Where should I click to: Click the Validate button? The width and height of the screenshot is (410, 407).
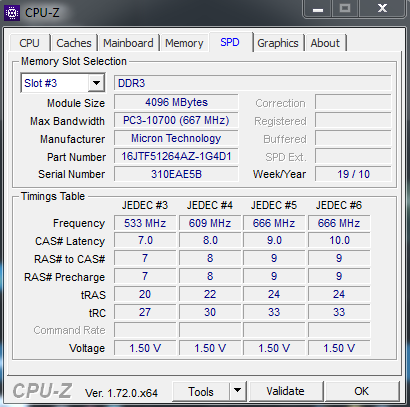click(x=286, y=391)
